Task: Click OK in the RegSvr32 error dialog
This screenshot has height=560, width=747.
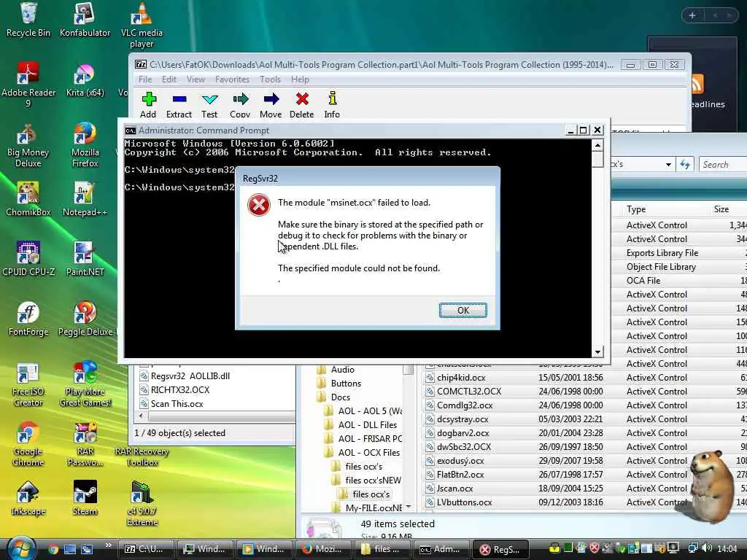Action: tap(462, 311)
